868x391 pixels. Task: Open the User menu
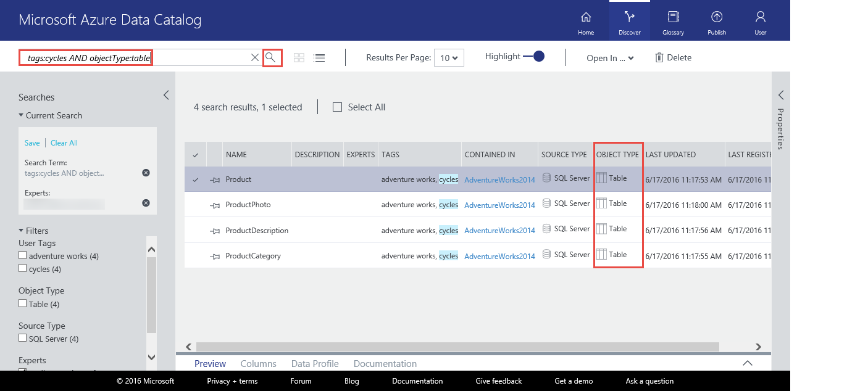point(761,22)
